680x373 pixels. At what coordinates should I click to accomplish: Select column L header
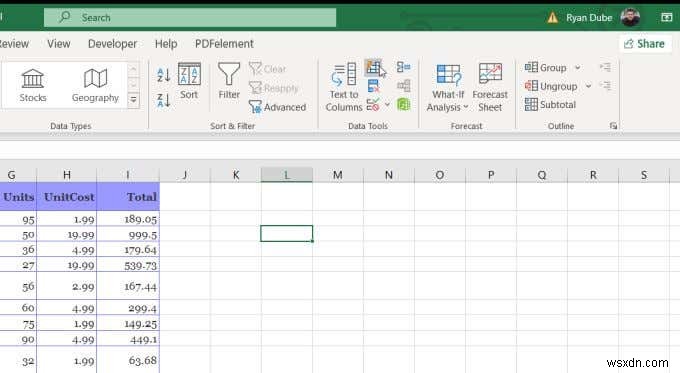tap(287, 175)
